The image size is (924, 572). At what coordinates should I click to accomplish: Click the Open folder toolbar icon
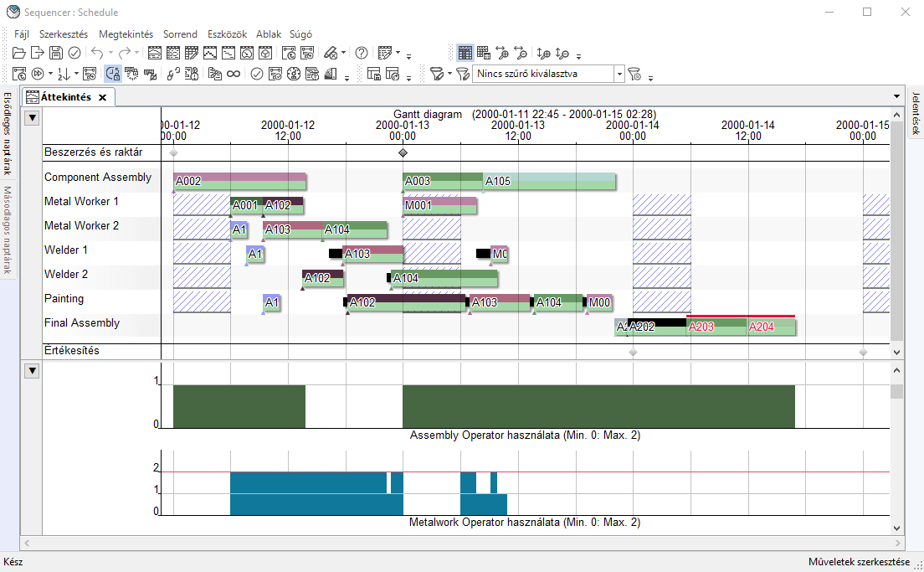(x=18, y=53)
